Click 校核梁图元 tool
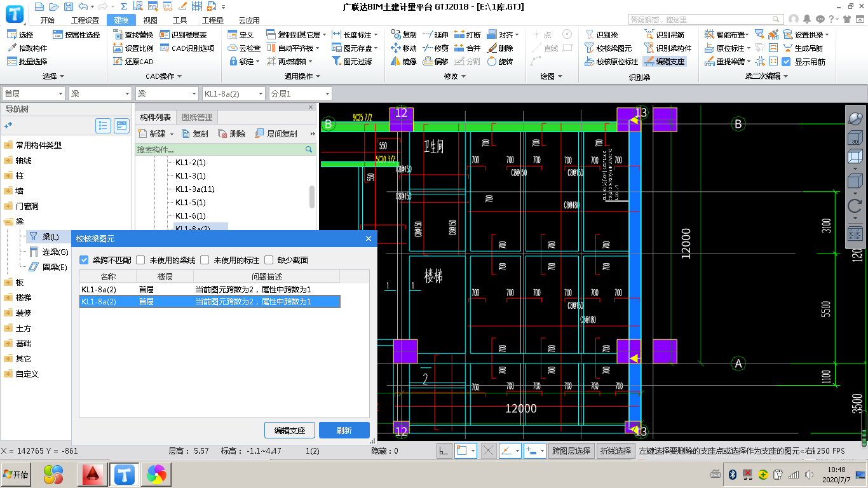868x488 pixels. click(x=608, y=48)
